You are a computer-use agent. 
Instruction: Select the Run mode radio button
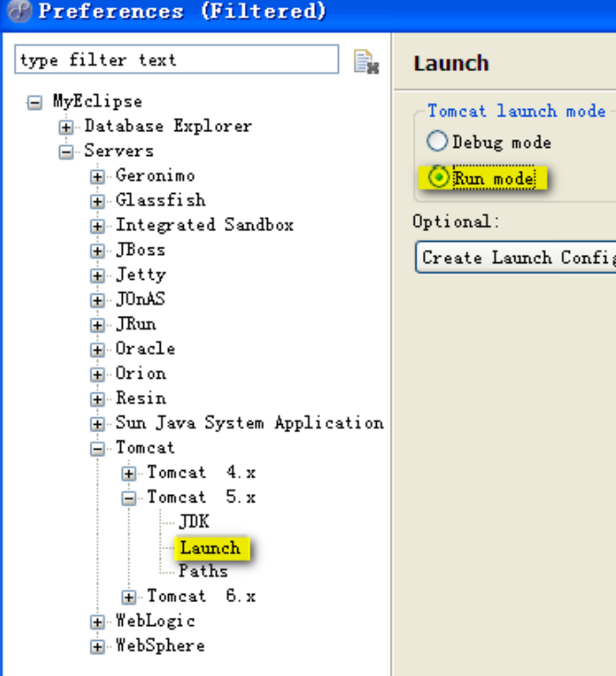click(x=439, y=176)
